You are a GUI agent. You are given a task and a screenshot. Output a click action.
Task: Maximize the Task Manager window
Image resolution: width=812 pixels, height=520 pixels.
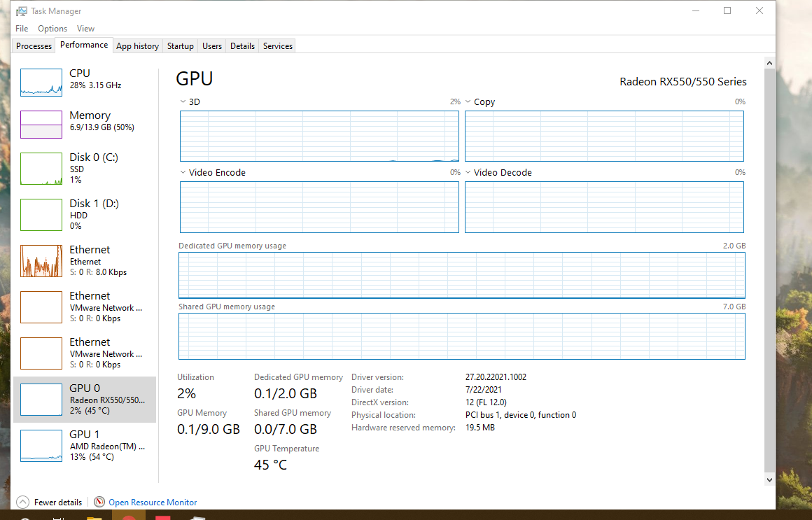[x=727, y=11]
